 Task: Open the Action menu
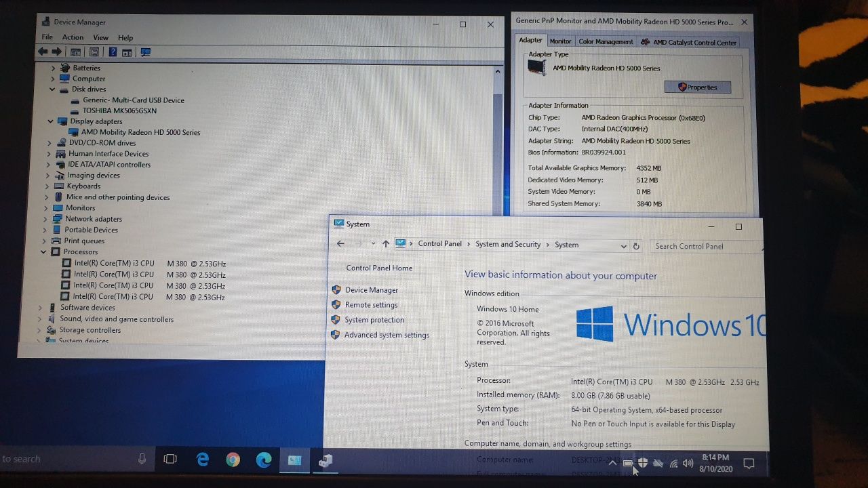tap(73, 37)
